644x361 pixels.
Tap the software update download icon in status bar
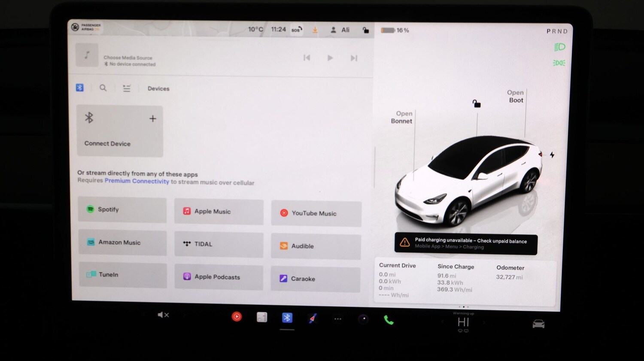pos(315,30)
